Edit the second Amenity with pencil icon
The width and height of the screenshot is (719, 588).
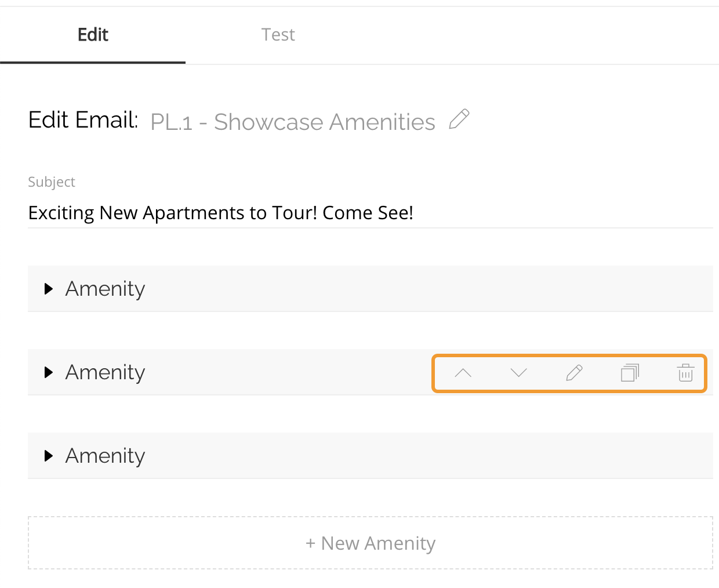pos(574,373)
